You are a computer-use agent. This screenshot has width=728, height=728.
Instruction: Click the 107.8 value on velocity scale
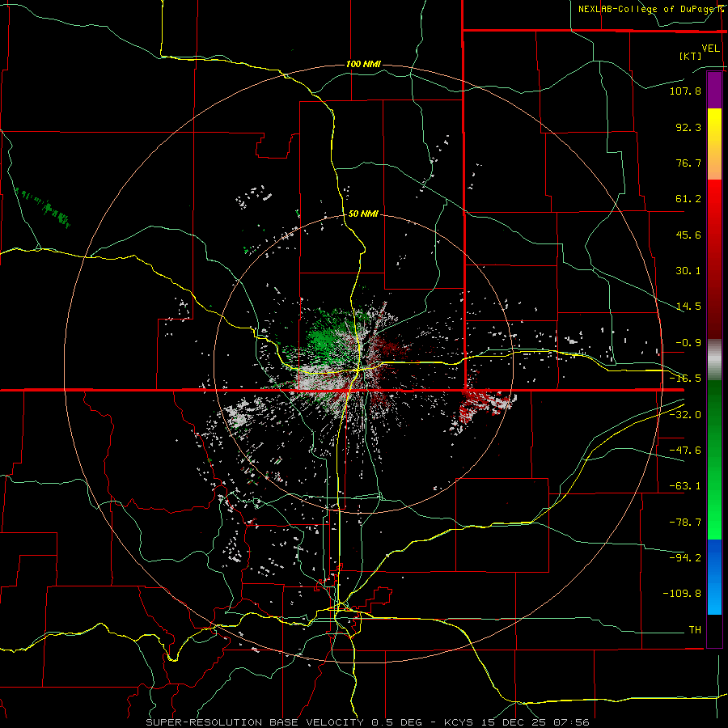685,91
